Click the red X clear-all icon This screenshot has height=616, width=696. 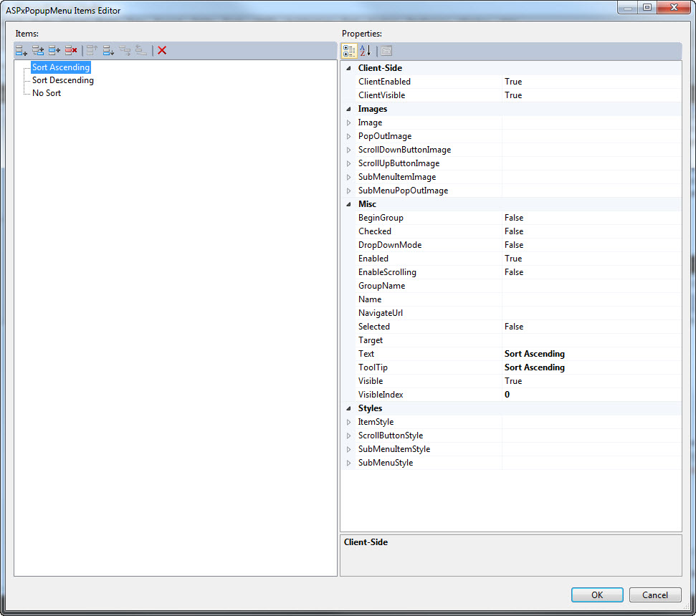(162, 51)
